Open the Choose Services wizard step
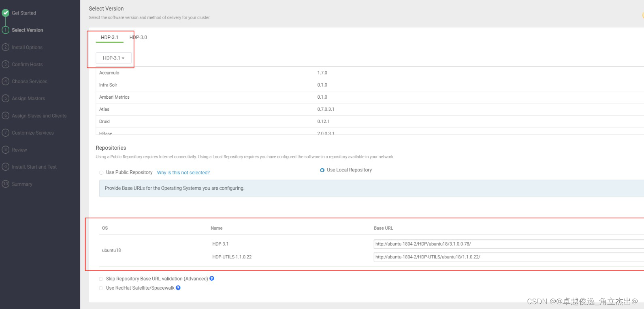Viewport: 644px width, 309px height. [x=30, y=81]
